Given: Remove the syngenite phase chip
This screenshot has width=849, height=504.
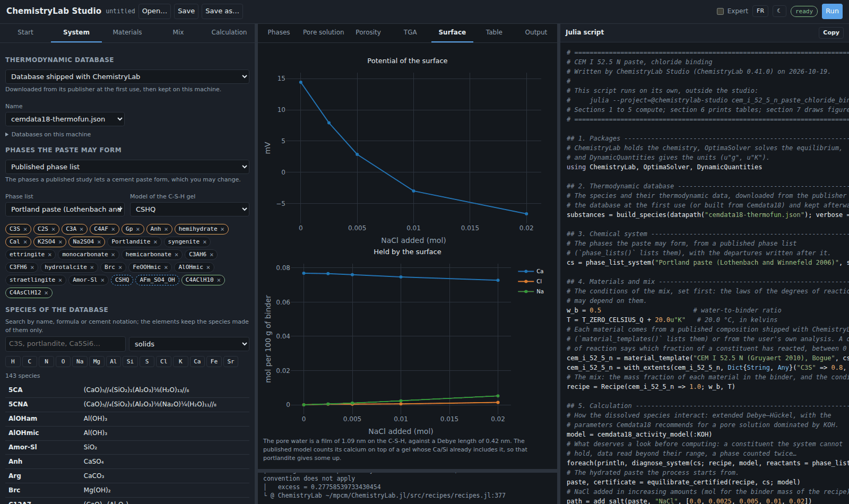Looking at the screenshot, I should click(x=205, y=242).
